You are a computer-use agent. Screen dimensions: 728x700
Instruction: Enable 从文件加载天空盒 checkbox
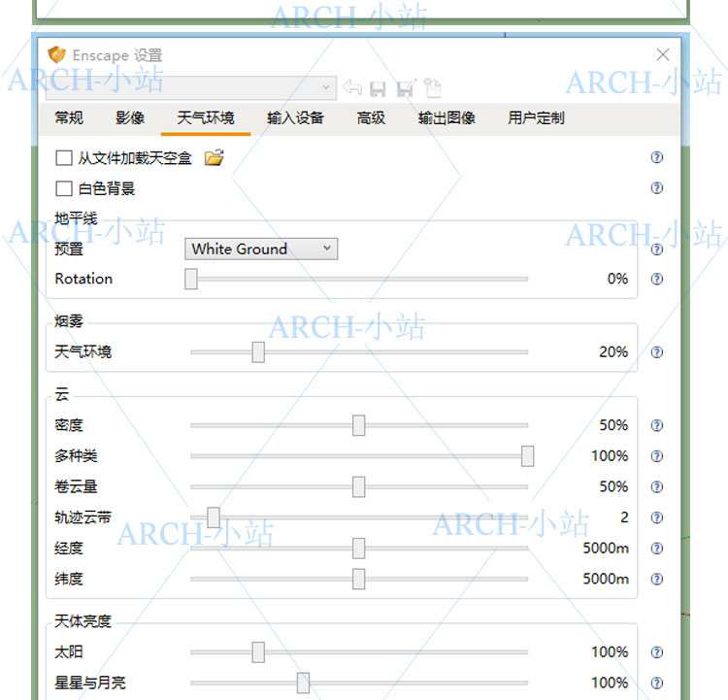pyautogui.click(x=64, y=157)
